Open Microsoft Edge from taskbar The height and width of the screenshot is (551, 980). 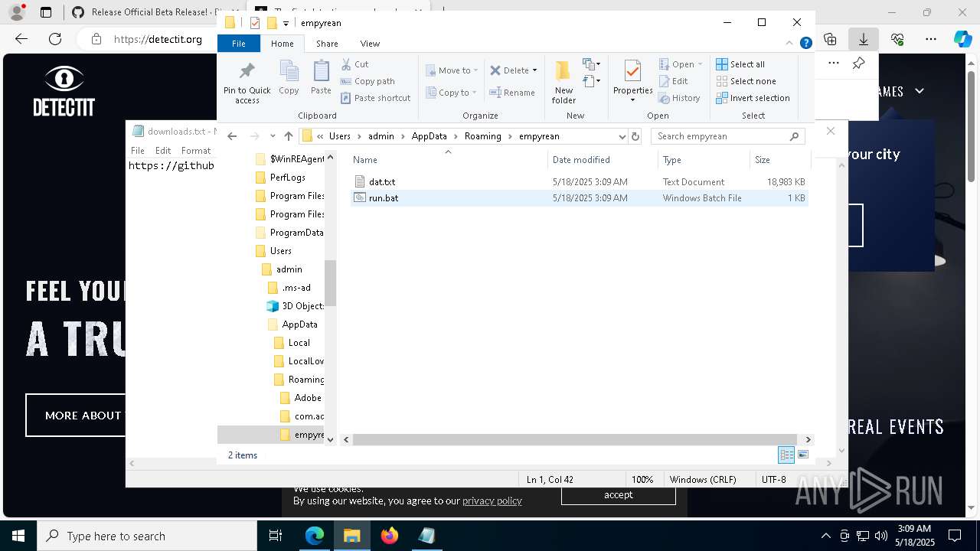coord(315,536)
